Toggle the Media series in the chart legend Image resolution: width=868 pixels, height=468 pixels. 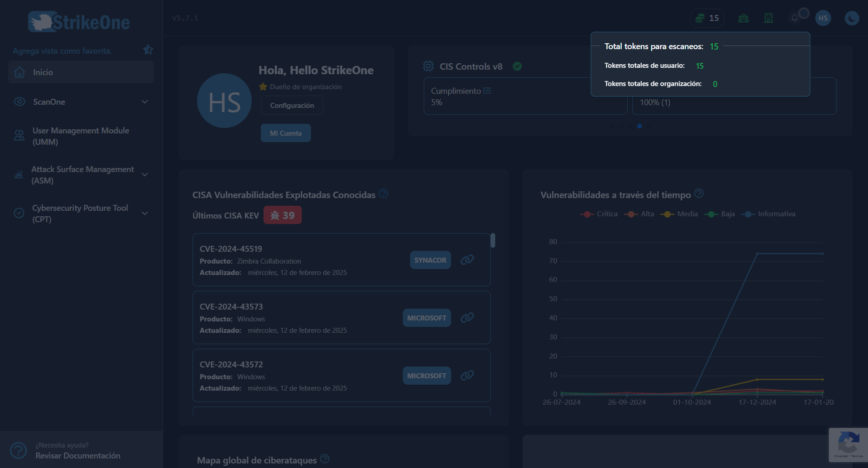pos(679,214)
